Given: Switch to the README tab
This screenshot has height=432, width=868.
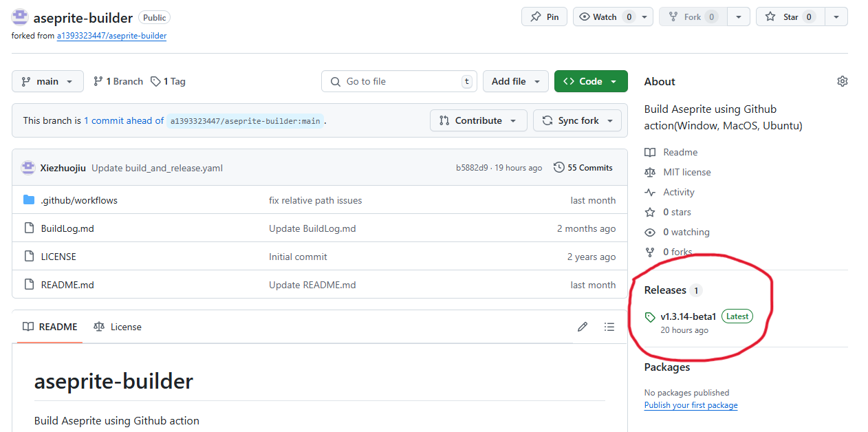Looking at the screenshot, I should [x=50, y=327].
